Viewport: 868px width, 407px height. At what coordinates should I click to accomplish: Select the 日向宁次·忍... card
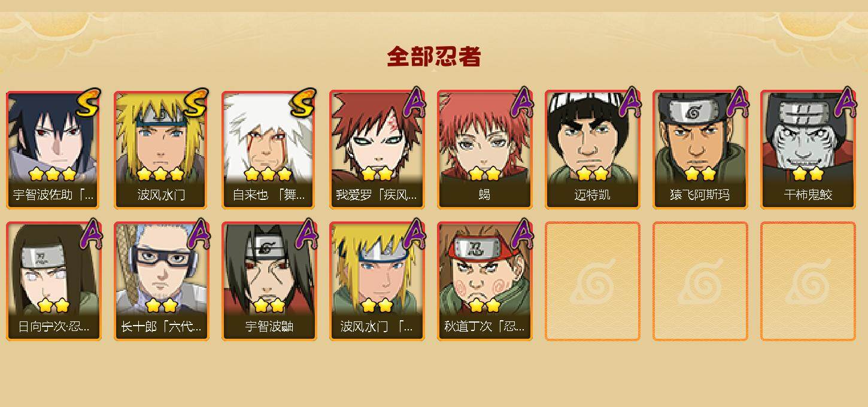54,281
